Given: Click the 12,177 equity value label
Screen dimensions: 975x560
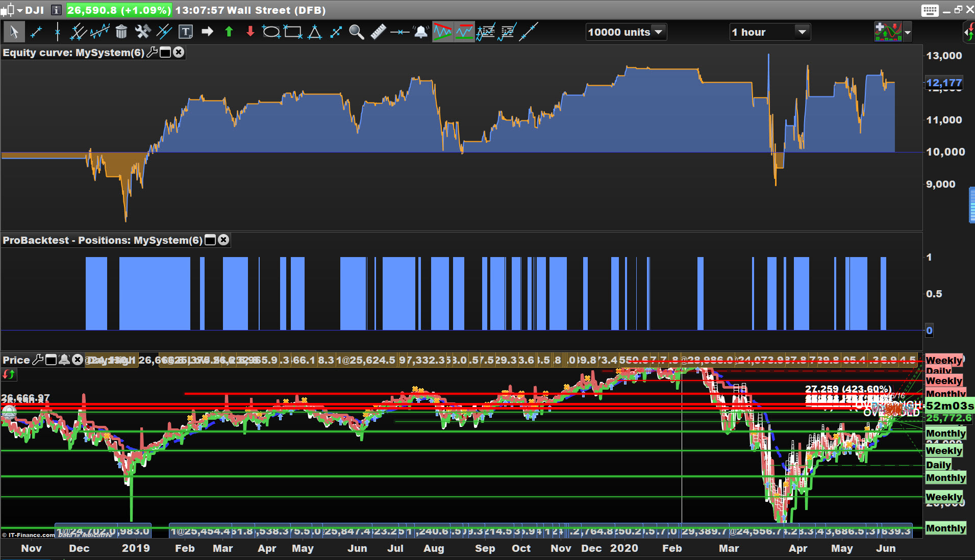Looking at the screenshot, I should click(943, 83).
